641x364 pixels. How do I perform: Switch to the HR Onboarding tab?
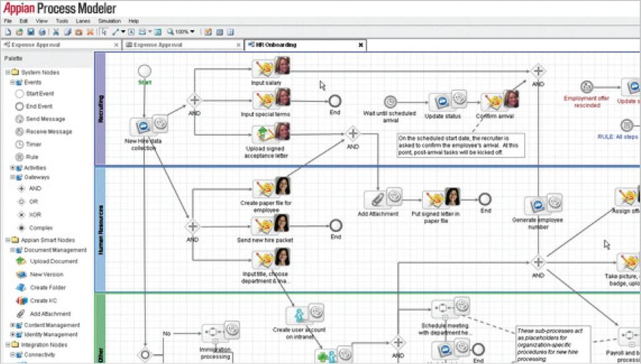click(305, 45)
